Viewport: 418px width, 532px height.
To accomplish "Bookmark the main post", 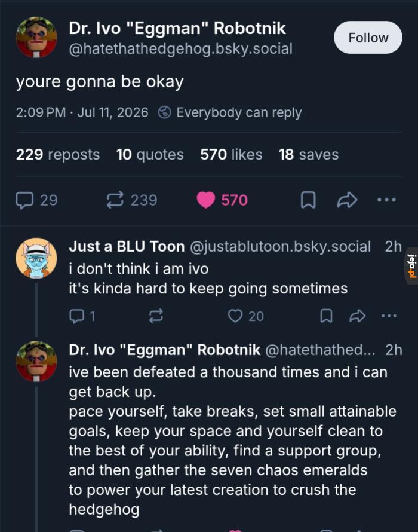I will coord(308,200).
